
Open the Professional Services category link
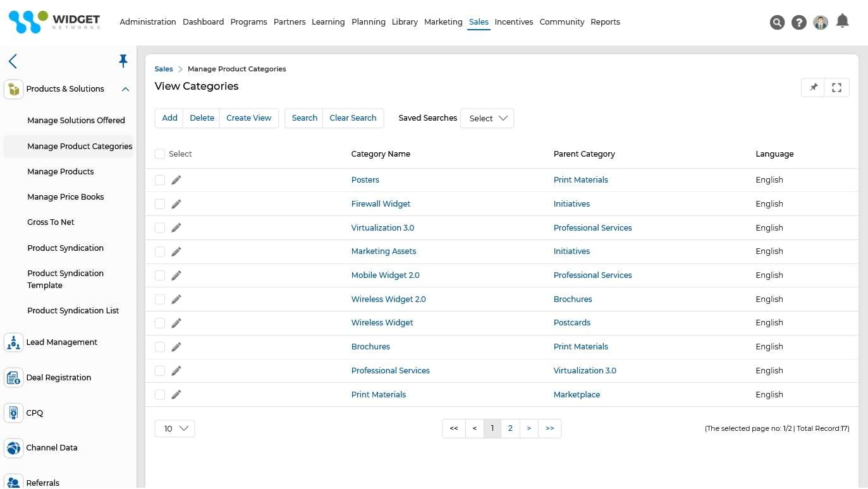pos(390,370)
